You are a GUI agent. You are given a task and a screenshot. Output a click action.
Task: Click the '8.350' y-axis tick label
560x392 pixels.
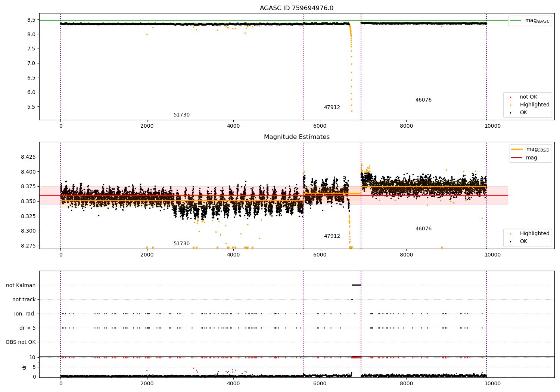point(28,202)
